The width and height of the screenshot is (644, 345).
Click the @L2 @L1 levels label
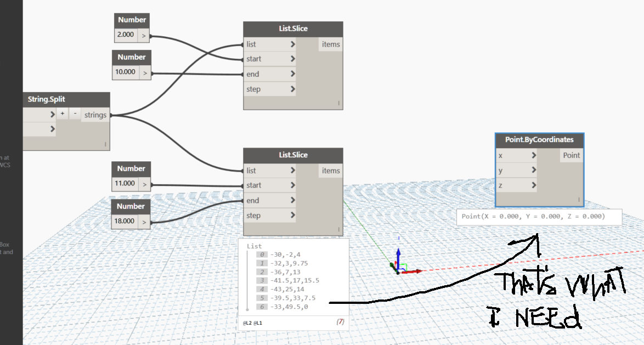[x=252, y=323]
